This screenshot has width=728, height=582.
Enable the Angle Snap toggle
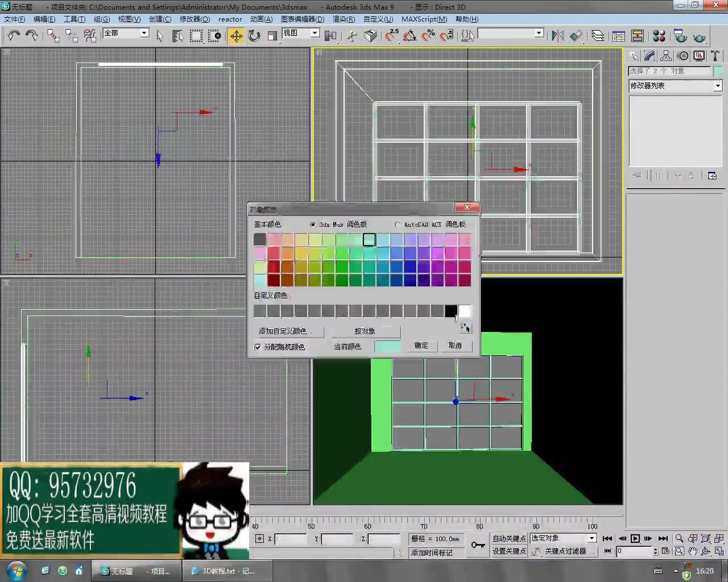[x=410, y=36]
